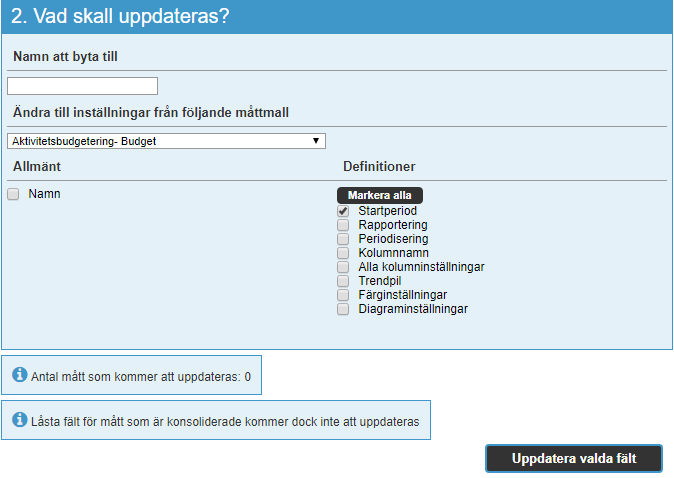This screenshot has height=478, width=674.
Task: Check the Kolumnnamn option
Action: [343, 253]
